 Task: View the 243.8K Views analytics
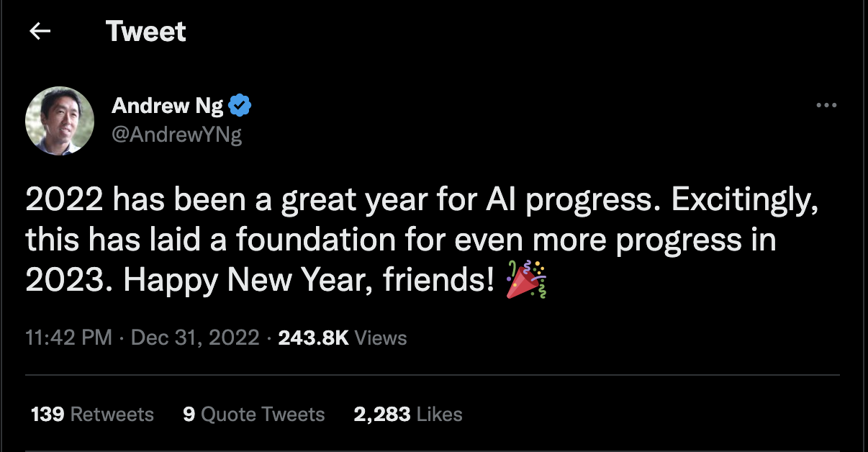(342, 338)
